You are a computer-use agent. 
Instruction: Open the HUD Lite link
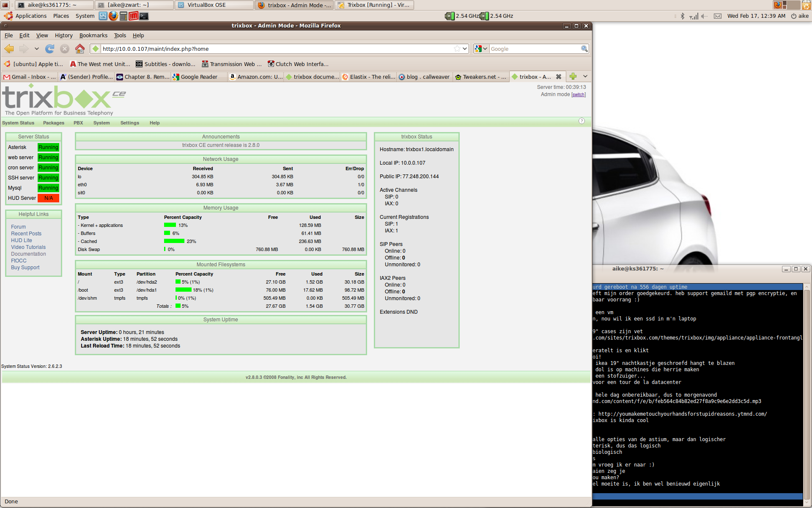click(21, 240)
